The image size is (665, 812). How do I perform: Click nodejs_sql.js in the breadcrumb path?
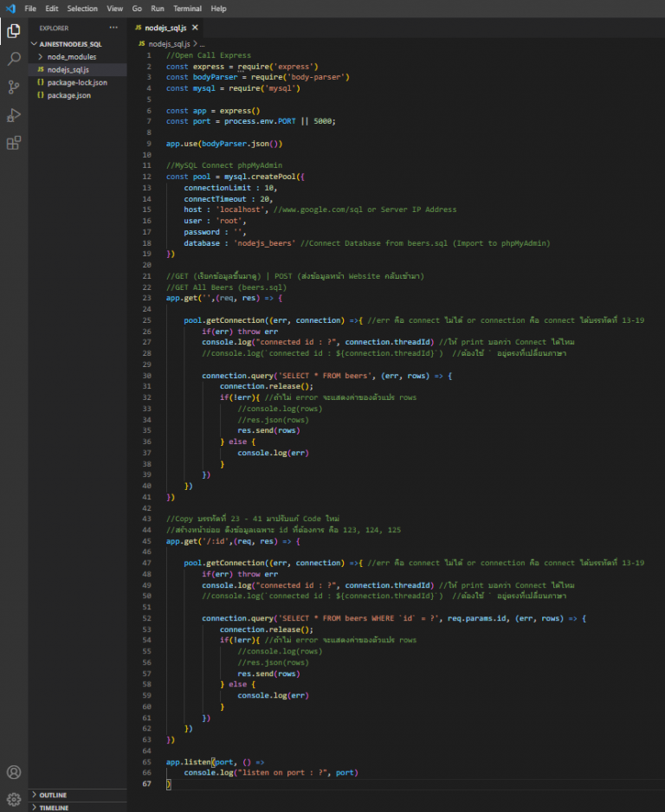click(168, 43)
